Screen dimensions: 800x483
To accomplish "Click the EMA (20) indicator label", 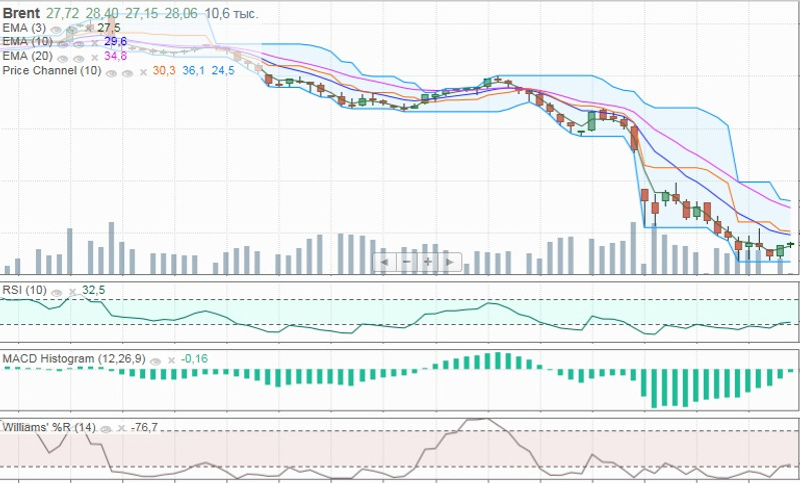I will point(27,56).
